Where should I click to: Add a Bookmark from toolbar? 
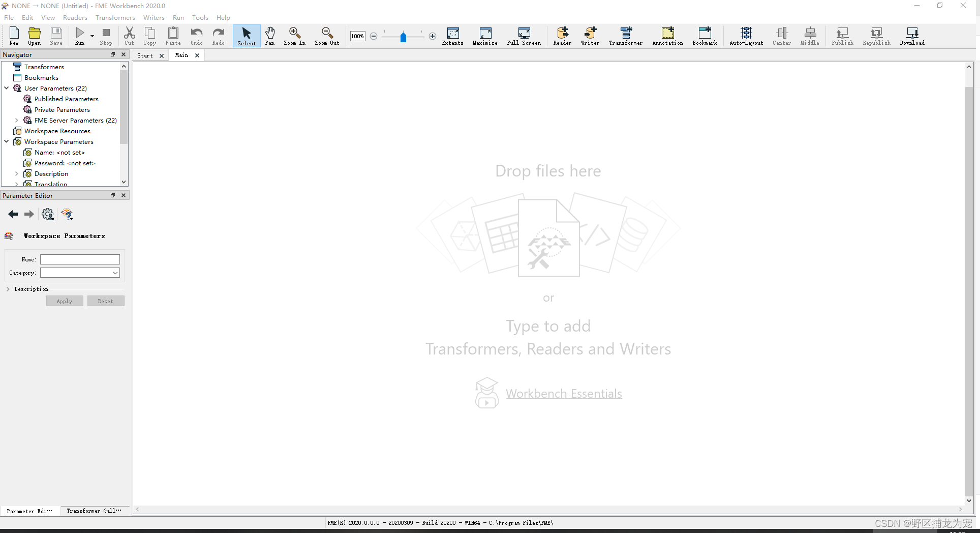(x=705, y=36)
